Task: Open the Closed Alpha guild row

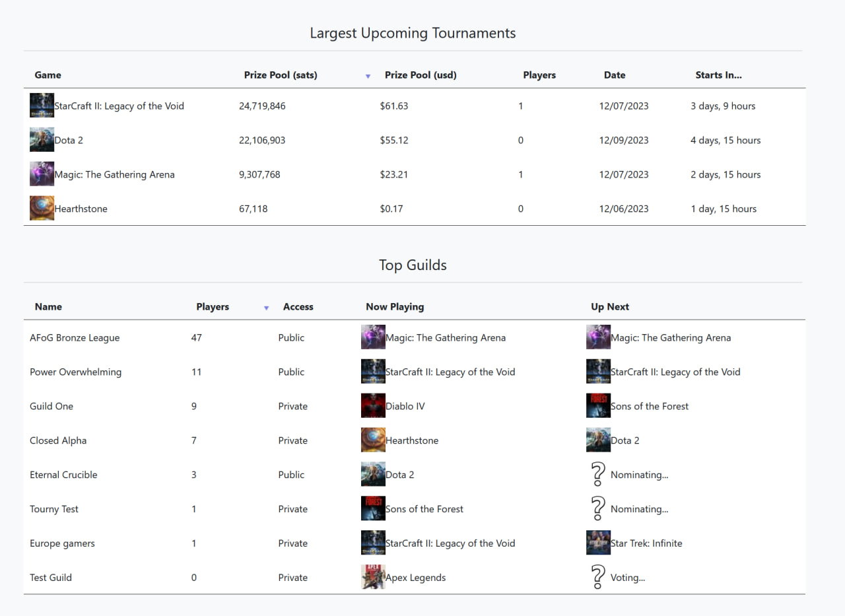Action: (415, 440)
